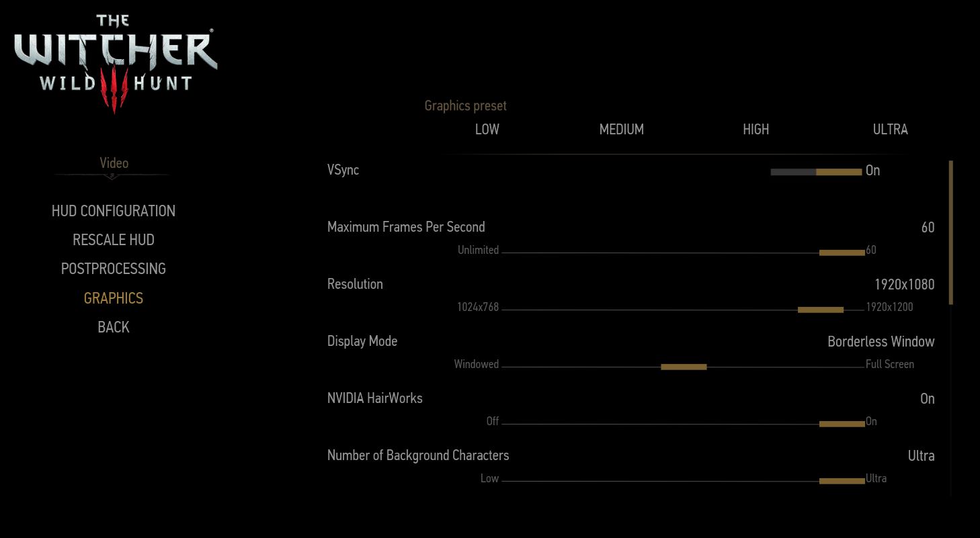The image size is (980, 538).
Task: Click Windowed end of Display Mode slider
Action: (x=477, y=364)
